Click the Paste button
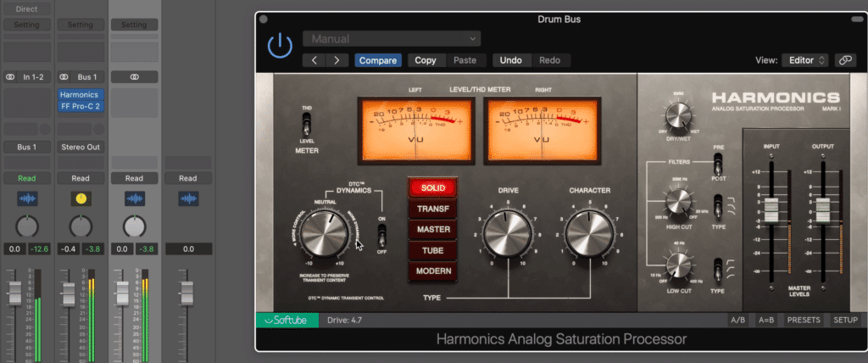868x363 pixels. pyautogui.click(x=465, y=60)
